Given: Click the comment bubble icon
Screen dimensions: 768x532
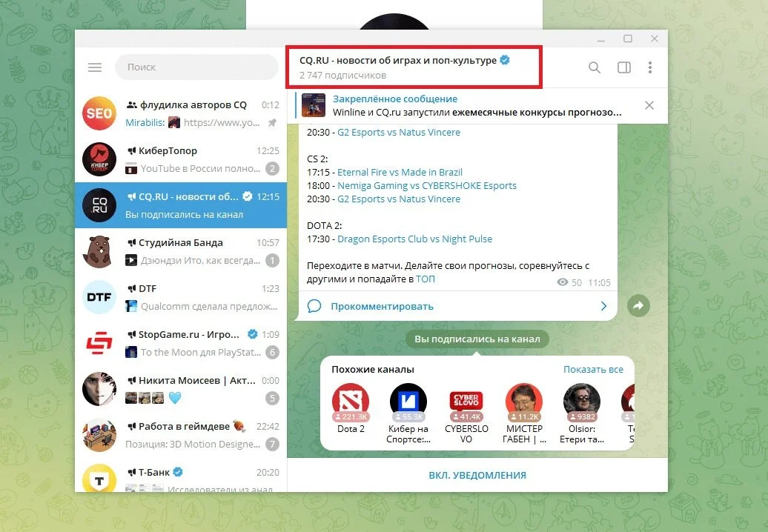Looking at the screenshot, I should (x=314, y=306).
